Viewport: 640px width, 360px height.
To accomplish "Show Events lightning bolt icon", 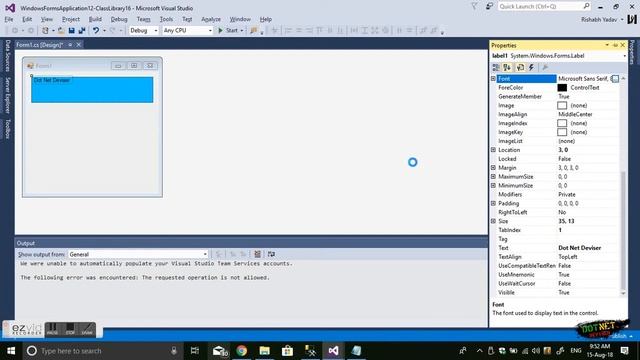I will click(x=531, y=67).
